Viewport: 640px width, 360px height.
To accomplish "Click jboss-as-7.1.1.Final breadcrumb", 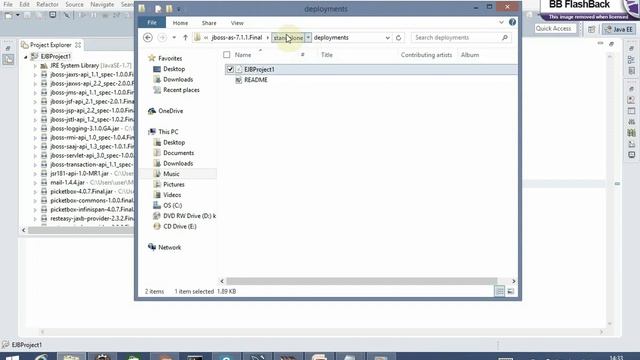I will coord(237,38).
